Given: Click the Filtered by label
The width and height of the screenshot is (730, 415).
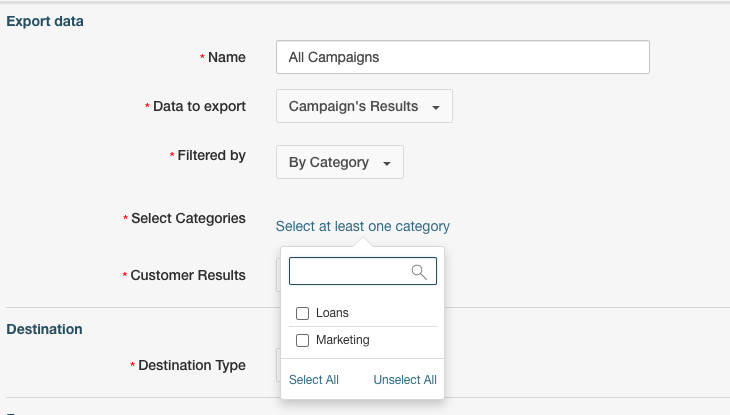Looking at the screenshot, I should (211, 155).
